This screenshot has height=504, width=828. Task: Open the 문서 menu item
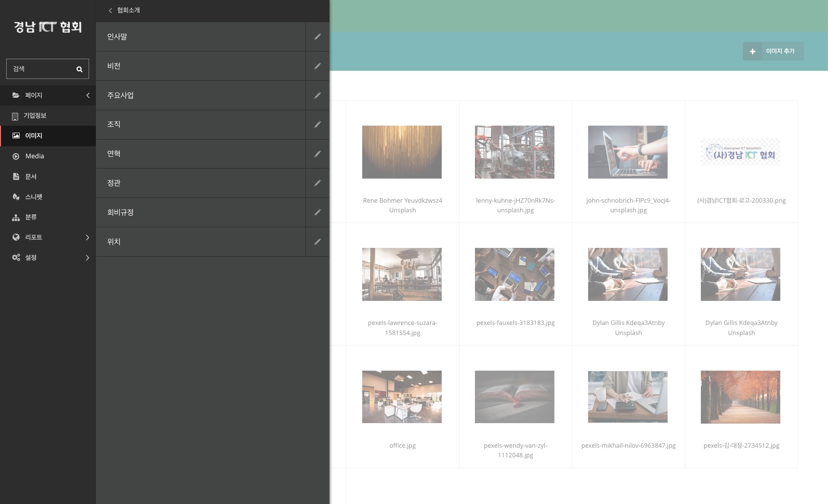pos(48,177)
